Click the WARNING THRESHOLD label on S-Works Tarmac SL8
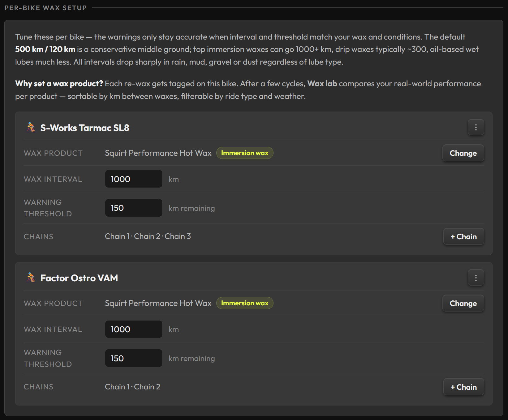Image resolution: width=508 pixels, height=420 pixels. [x=48, y=208]
